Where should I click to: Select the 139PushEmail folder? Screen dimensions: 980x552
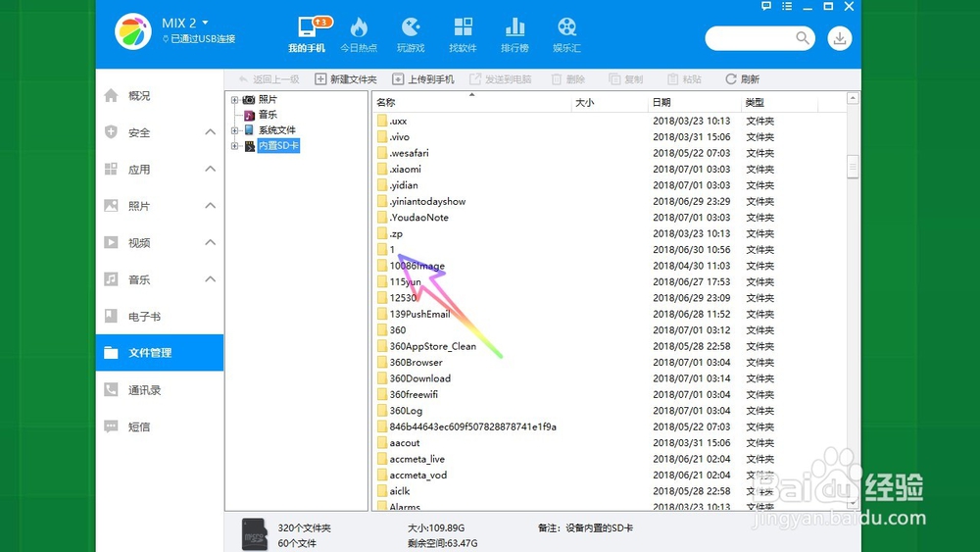point(419,314)
